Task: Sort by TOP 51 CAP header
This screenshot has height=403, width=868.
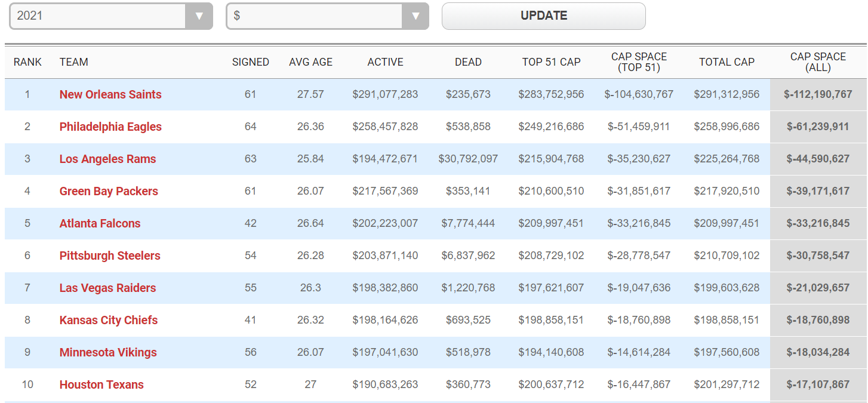Action: click(x=551, y=62)
